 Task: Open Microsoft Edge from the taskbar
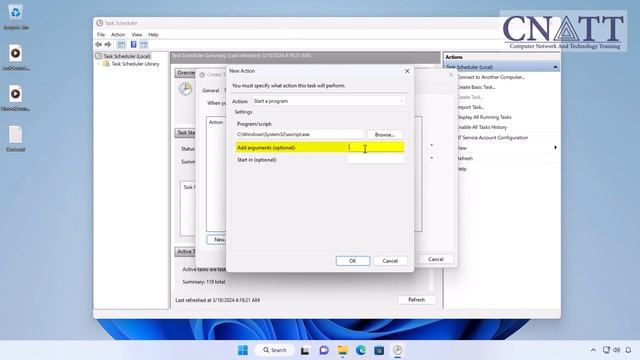point(361,350)
